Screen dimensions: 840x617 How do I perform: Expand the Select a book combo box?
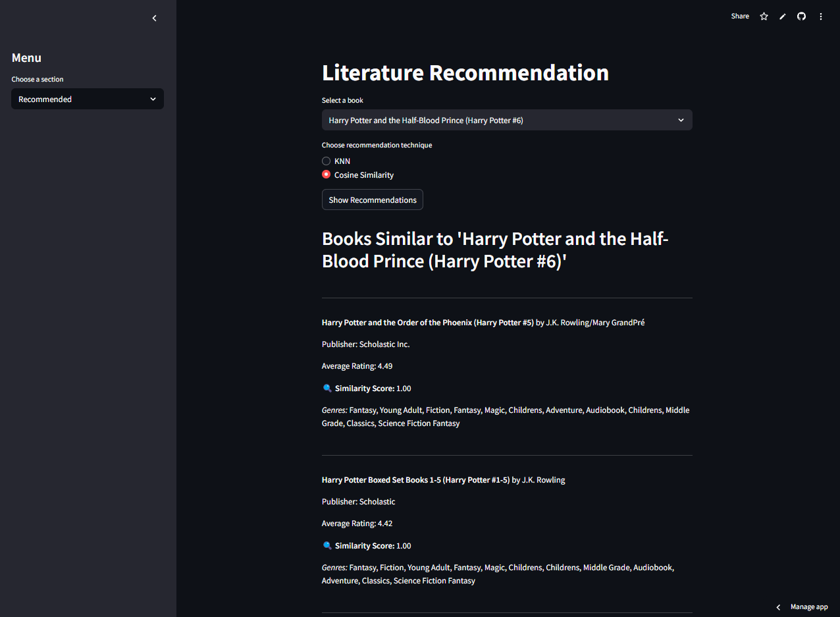(x=507, y=120)
